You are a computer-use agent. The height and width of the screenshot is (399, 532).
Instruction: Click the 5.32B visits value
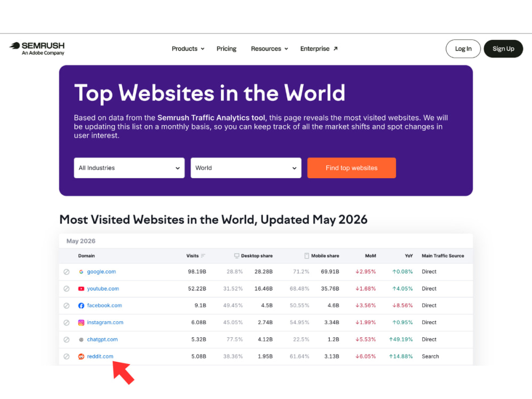coord(199,339)
